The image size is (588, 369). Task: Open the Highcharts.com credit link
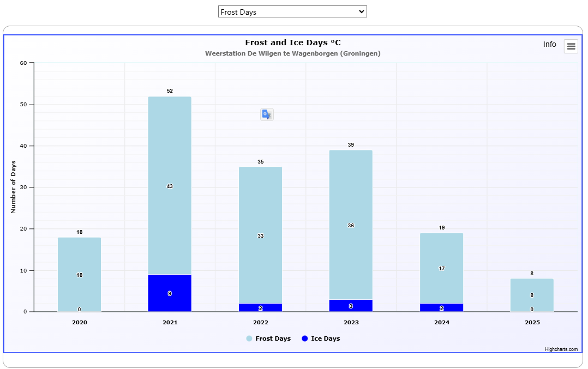561,349
